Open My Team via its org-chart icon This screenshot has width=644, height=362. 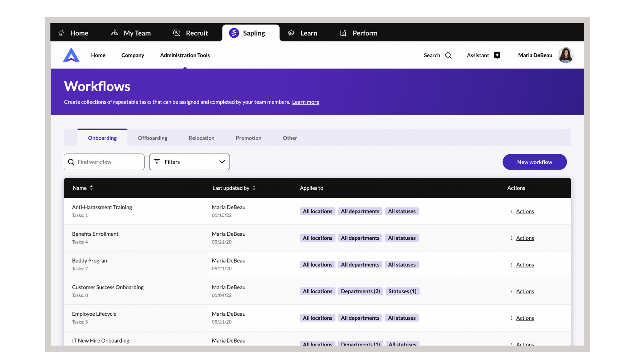[114, 33]
